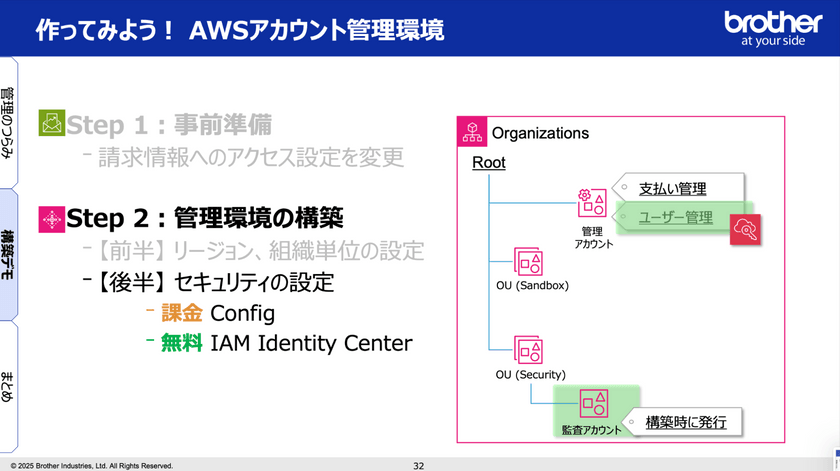Click the green Step 1 envelope icon
Image resolution: width=840 pixels, height=471 pixels.
point(51,124)
